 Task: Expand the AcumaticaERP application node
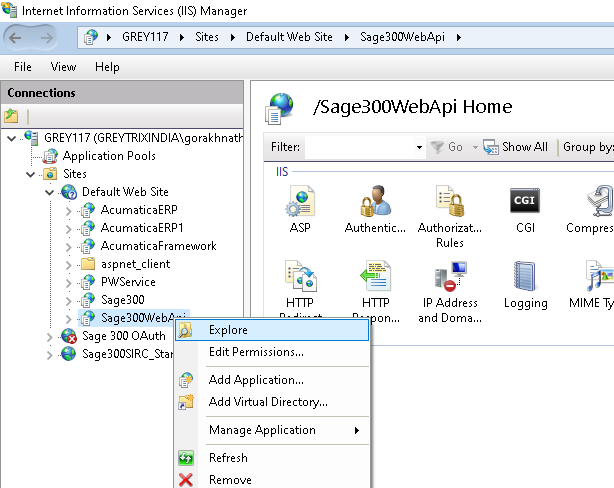pos(69,211)
